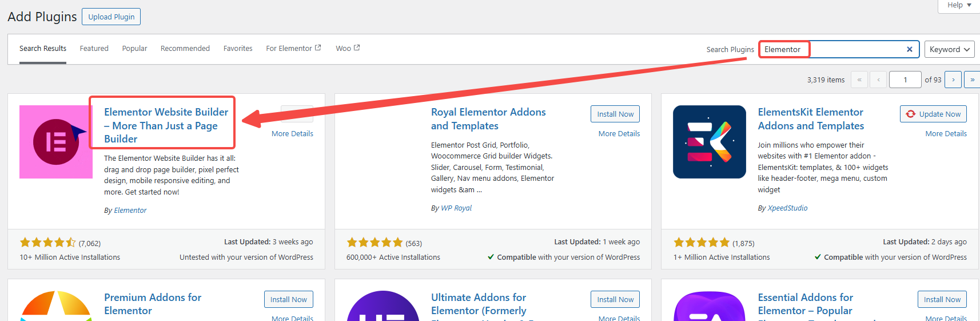Open the WP Royal author link
This screenshot has height=321, width=980.
pyautogui.click(x=456, y=208)
